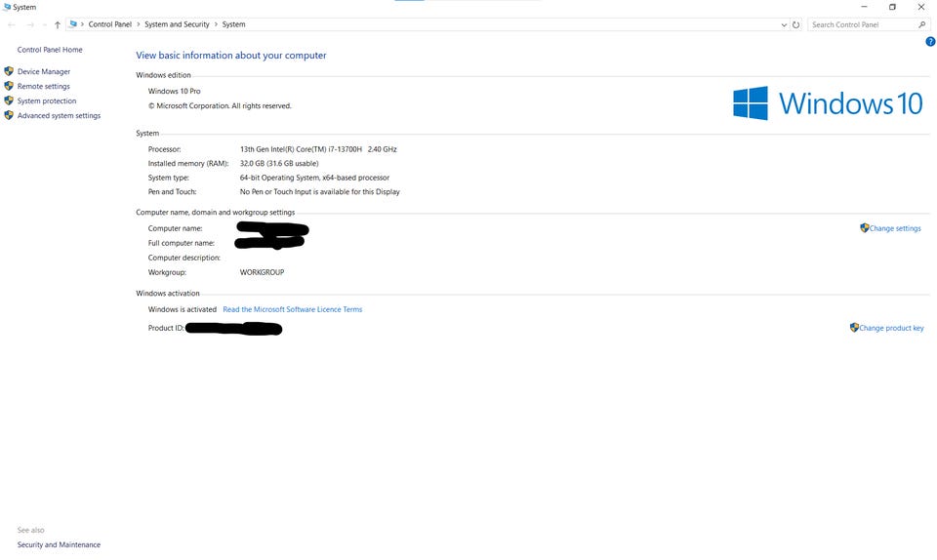Click the shield icon beside System protection
Screen dimensions: 937x560
pyautogui.click(x=9, y=100)
